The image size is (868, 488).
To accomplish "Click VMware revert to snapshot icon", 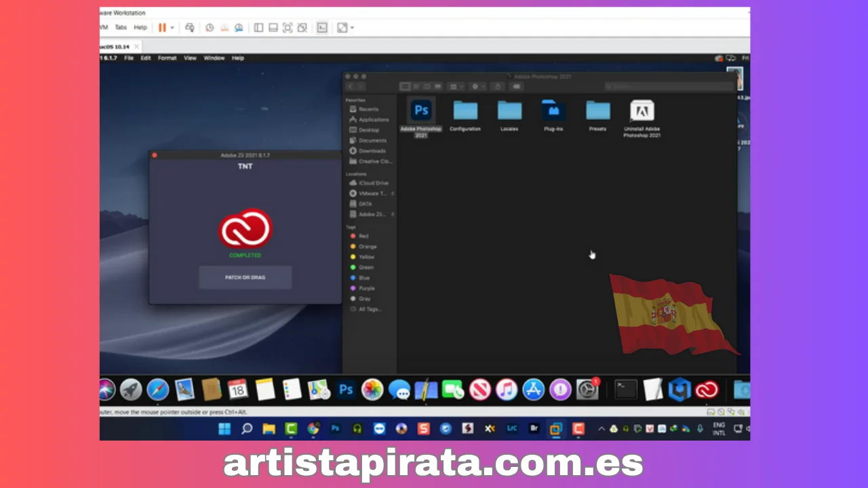I will (x=224, y=28).
